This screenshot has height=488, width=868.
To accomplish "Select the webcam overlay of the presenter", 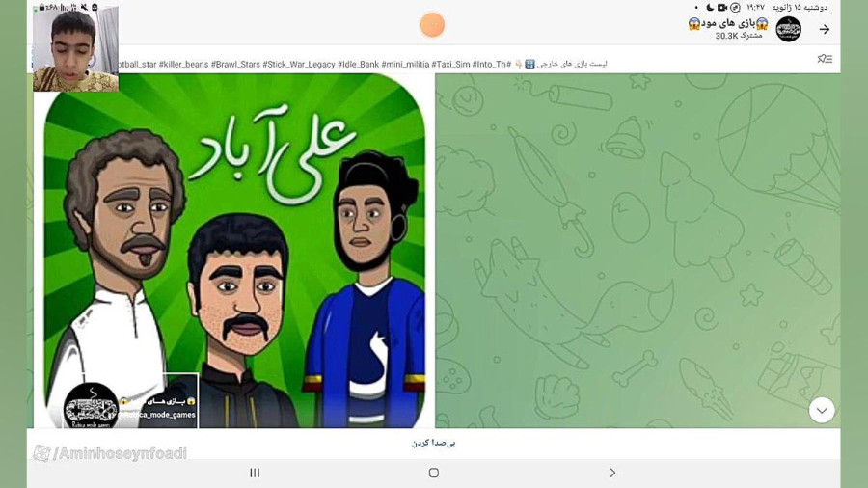I will (76, 48).
